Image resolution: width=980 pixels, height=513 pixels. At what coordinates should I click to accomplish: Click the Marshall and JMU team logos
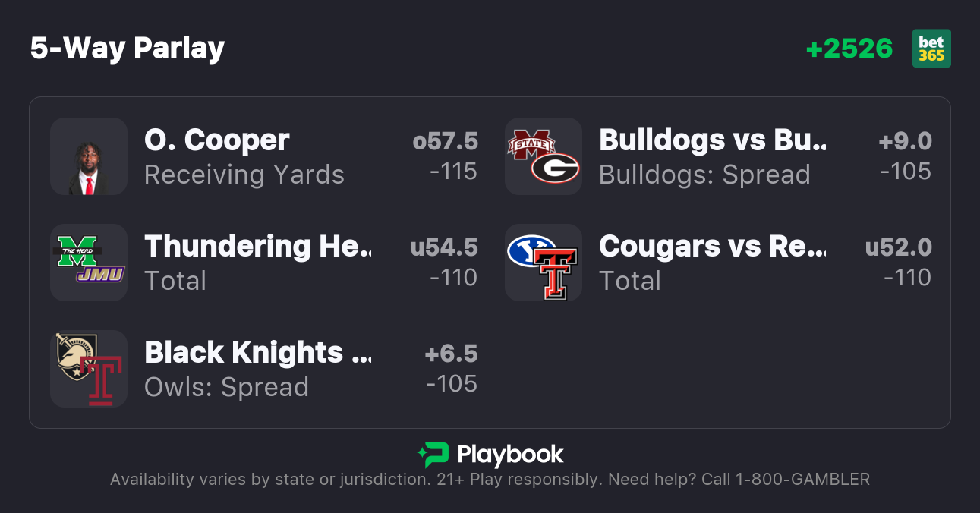[x=89, y=263]
